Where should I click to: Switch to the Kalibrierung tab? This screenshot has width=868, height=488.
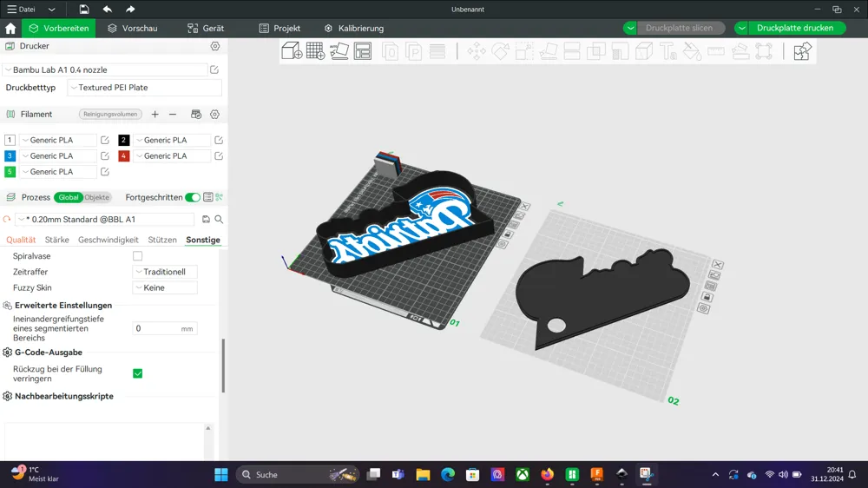pos(354,29)
